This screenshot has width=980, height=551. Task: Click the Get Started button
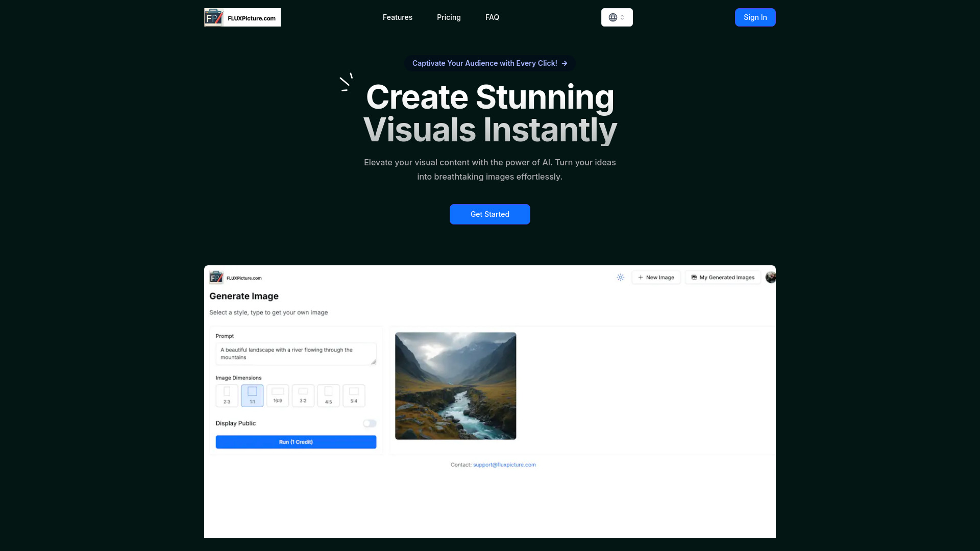[490, 214]
